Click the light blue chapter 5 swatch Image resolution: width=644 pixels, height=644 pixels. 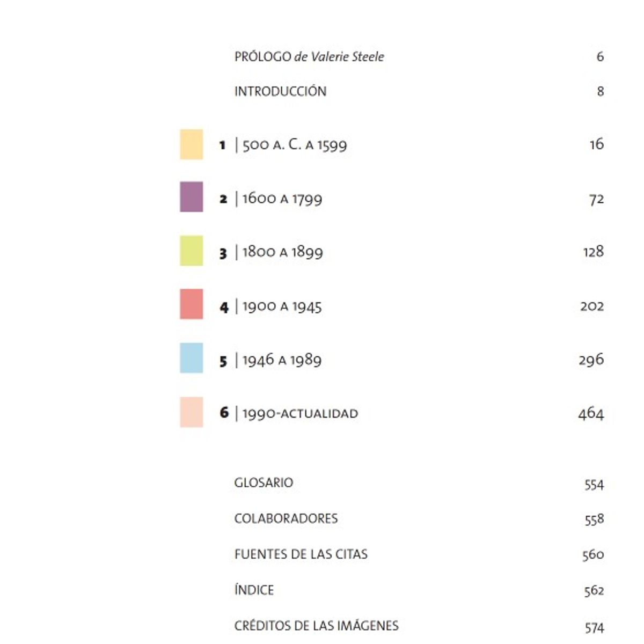click(192, 358)
